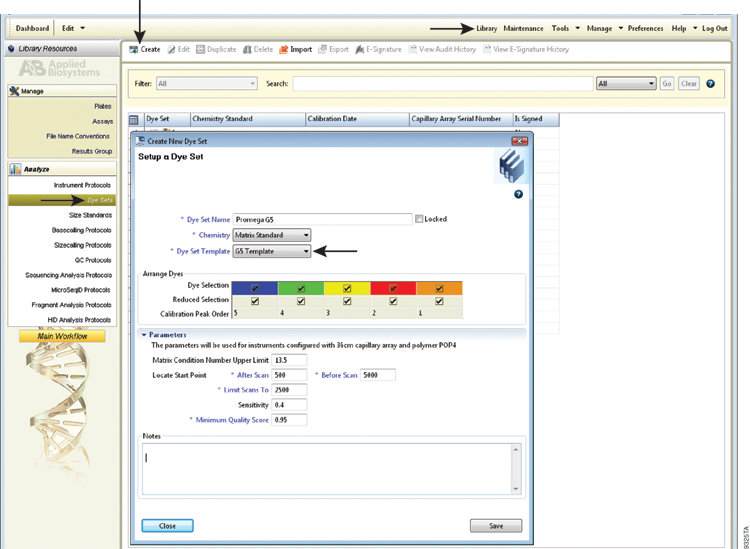Image resolution: width=750 pixels, height=549 pixels.
Task: Click the Import icon in toolbar
Action: coord(284,49)
